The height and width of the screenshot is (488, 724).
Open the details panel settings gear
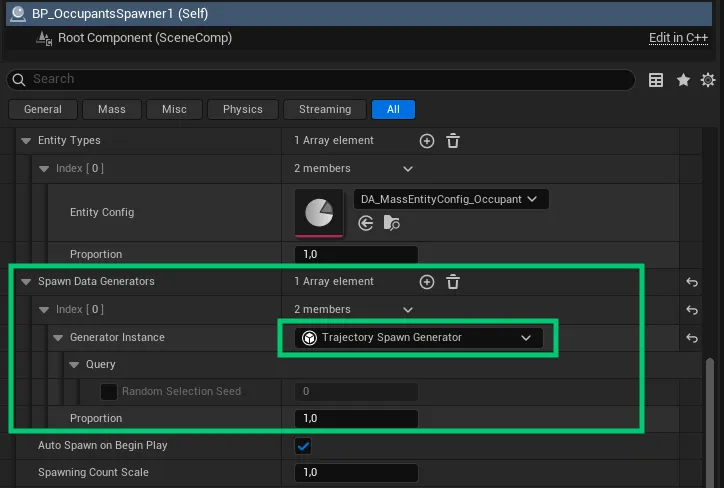tap(708, 80)
